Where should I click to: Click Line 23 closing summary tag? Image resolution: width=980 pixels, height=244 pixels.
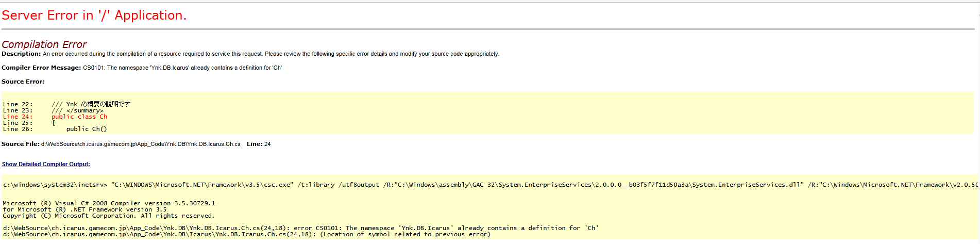pos(53,110)
